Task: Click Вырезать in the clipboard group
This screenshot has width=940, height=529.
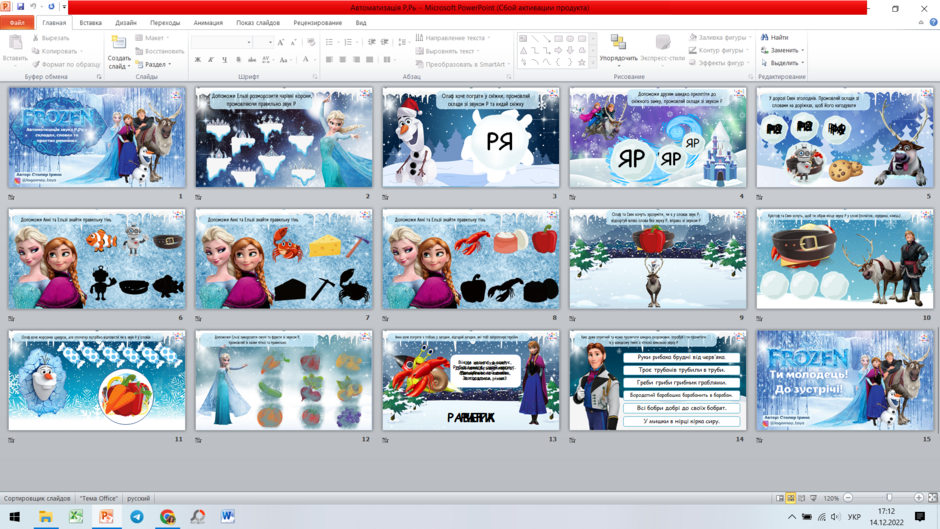Action: (51, 38)
